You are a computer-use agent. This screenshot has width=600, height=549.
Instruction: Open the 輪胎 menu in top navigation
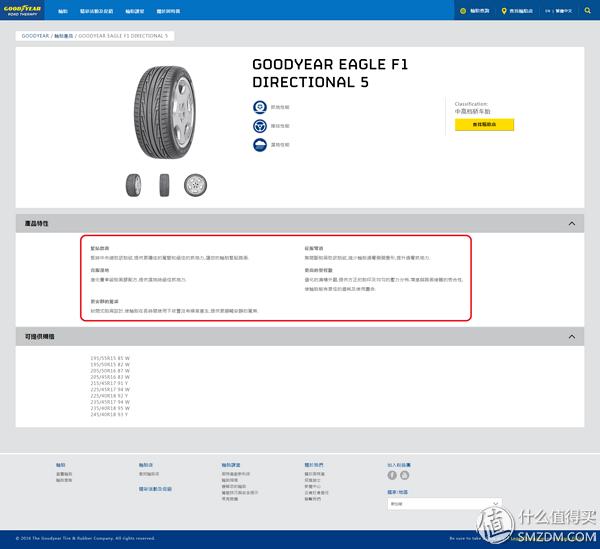pyautogui.click(x=63, y=11)
